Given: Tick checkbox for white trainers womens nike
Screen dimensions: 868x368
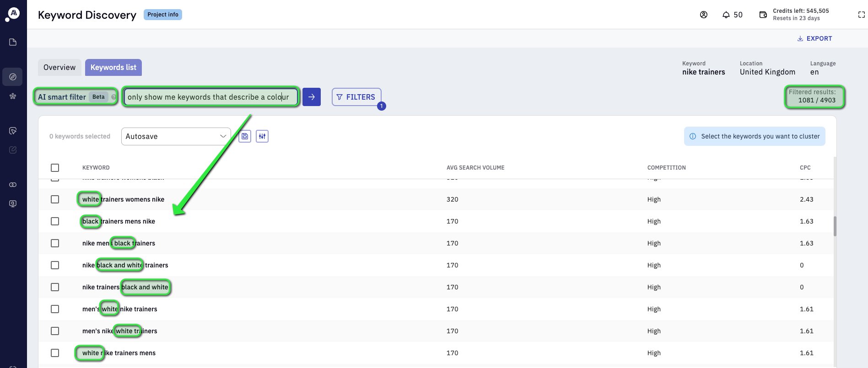Looking at the screenshot, I should click(x=55, y=199).
